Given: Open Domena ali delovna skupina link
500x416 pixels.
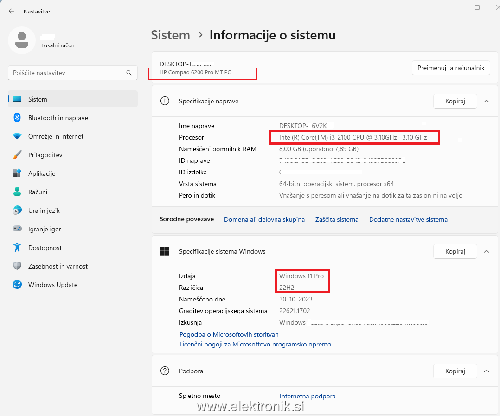Looking at the screenshot, I should coord(264,219).
